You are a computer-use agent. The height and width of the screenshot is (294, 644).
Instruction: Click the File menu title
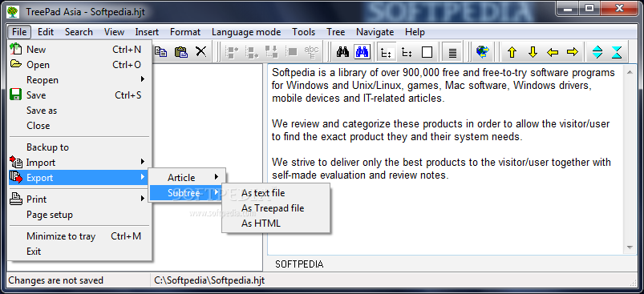(x=19, y=32)
